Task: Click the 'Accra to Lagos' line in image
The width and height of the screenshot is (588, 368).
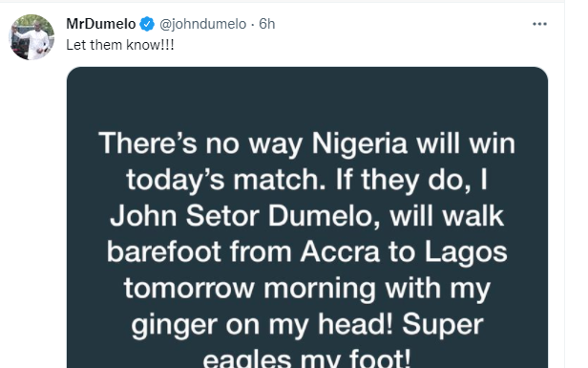Action: tap(404, 252)
